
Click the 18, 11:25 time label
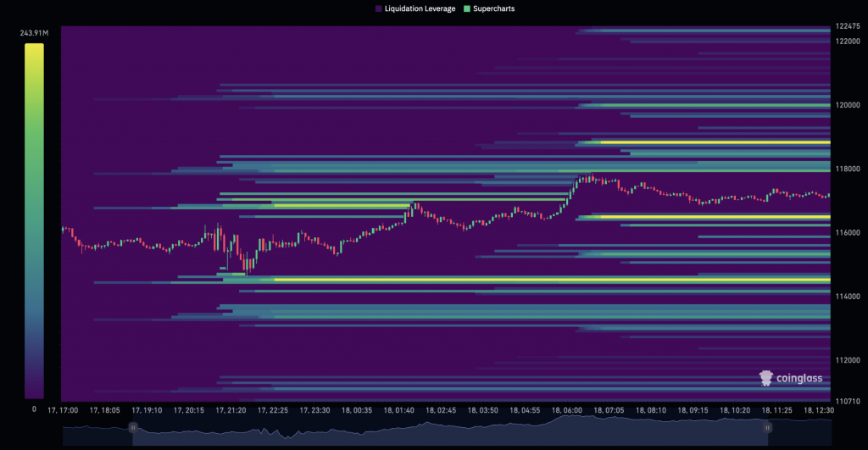click(777, 410)
